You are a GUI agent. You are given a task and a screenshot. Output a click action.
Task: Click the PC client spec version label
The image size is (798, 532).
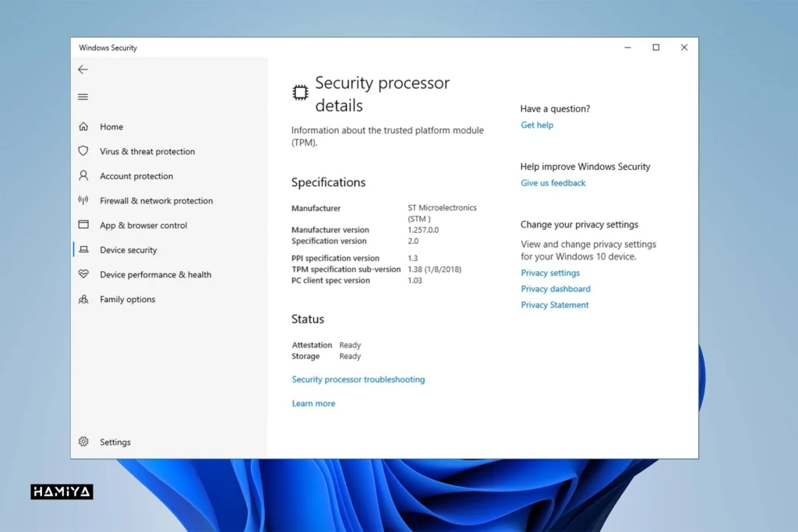tap(330, 280)
